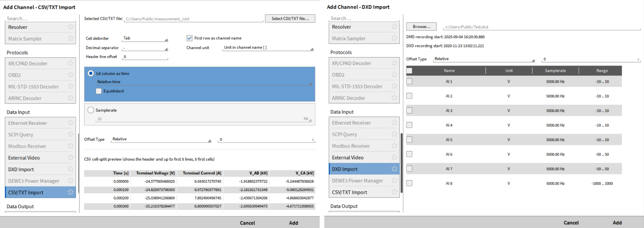Open the Cell delimiter dropdown
644x228 pixels.
tap(145, 38)
